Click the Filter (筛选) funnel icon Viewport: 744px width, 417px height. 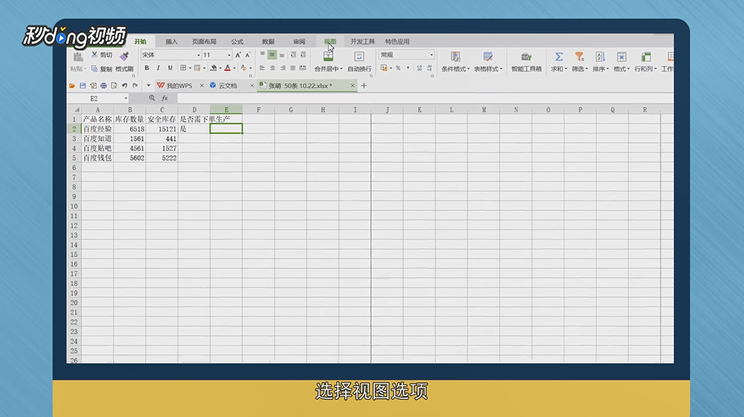(x=579, y=57)
